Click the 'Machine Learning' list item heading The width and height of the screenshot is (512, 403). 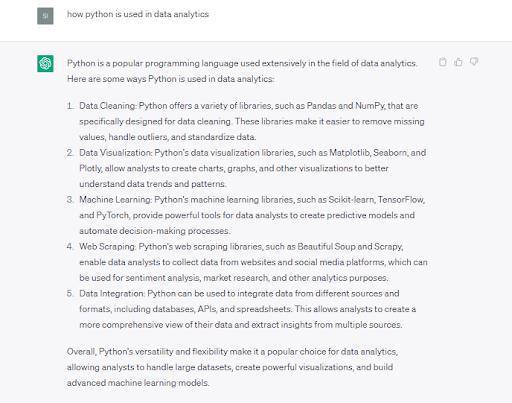(116, 200)
